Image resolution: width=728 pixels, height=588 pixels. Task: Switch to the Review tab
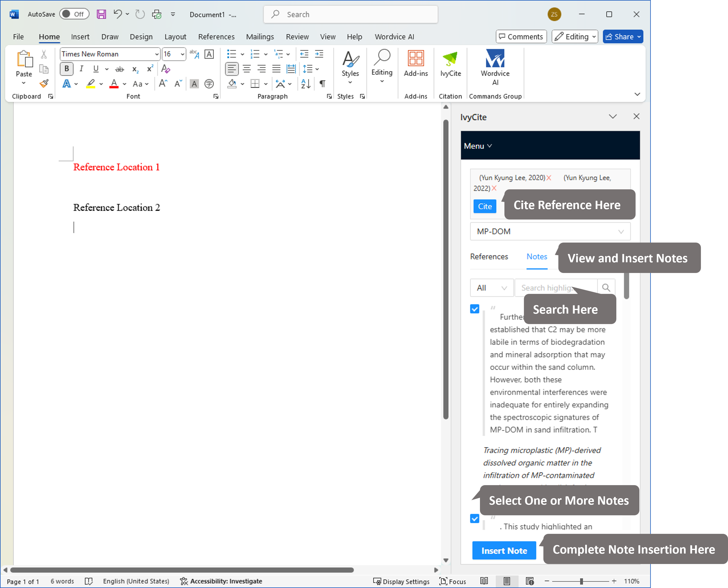(x=297, y=37)
